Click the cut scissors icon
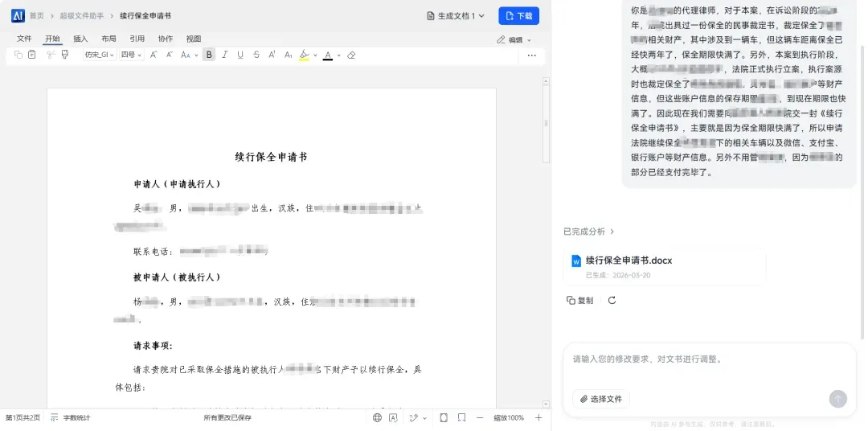The width and height of the screenshot is (868, 431). tap(51, 55)
